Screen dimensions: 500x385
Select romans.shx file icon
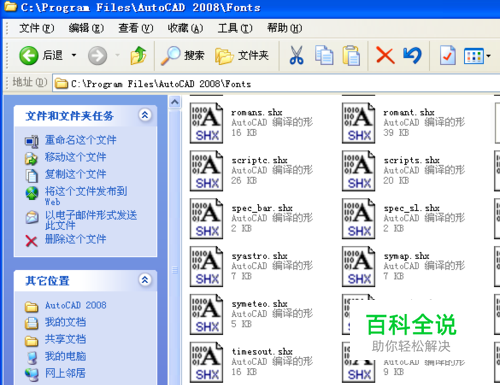[x=207, y=123]
